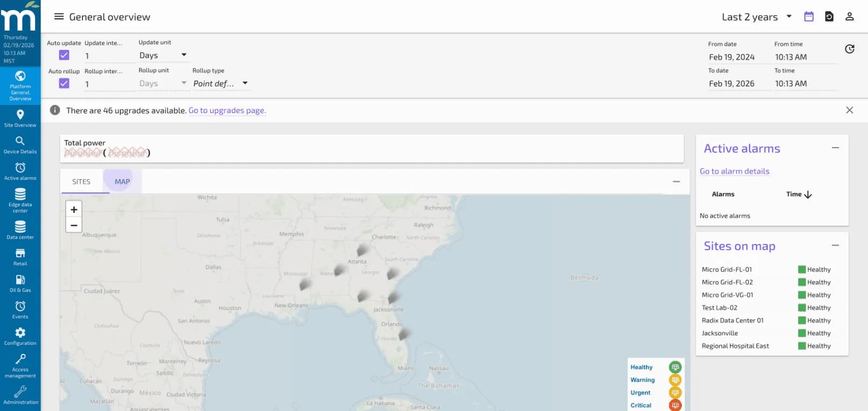Open Configuration in sidebar
868x411 pixels.
20,336
